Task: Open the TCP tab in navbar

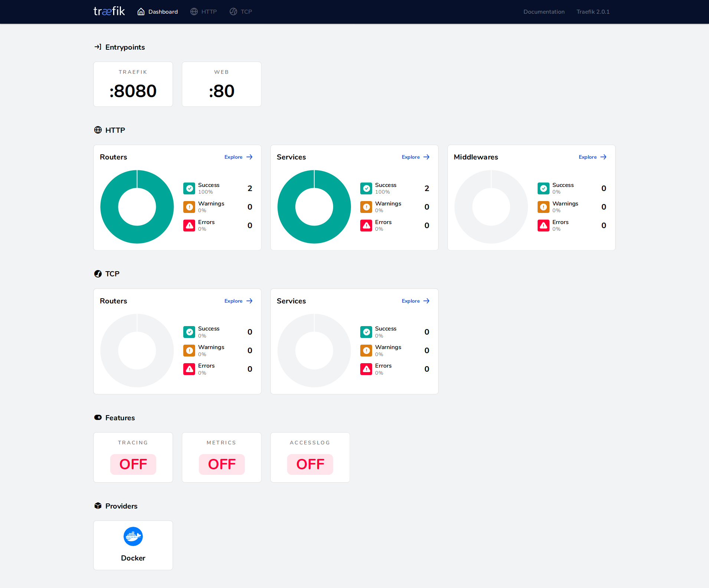Action: (x=241, y=12)
